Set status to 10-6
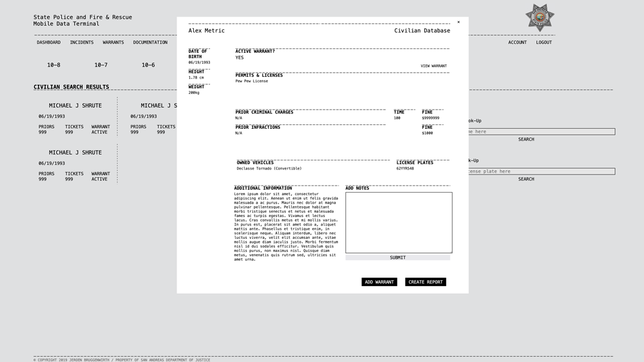 tap(148, 65)
